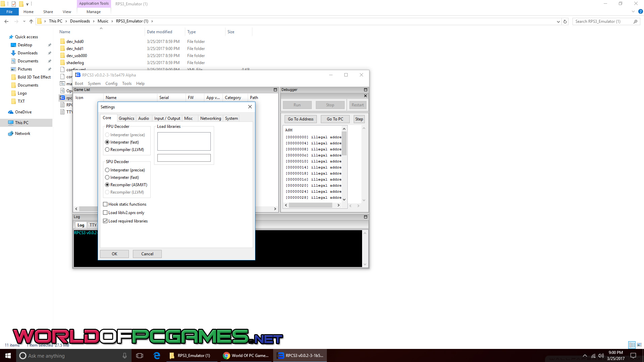Show hidden system tray icons

click(x=585, y=356)
